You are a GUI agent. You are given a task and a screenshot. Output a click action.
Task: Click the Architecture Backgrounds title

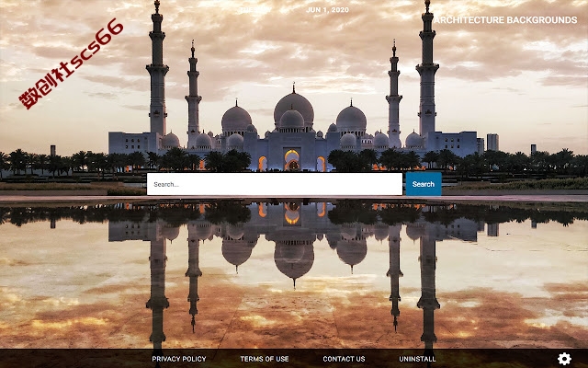(x=505, y=20)
